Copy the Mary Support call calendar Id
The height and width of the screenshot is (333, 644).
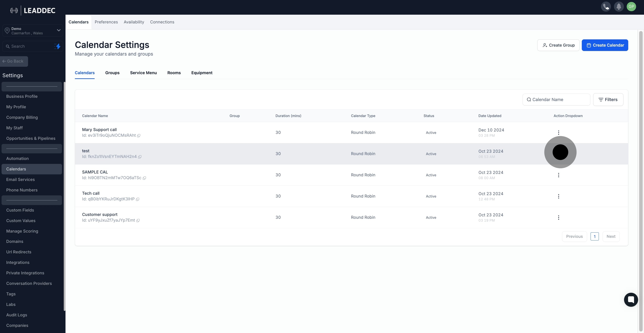(139, 136)
